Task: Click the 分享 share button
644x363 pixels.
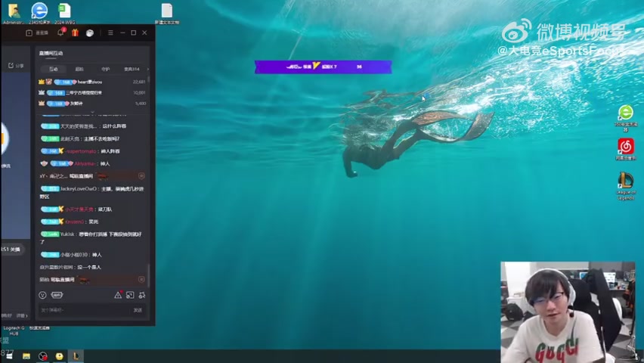Action: [x=16, y=66]
